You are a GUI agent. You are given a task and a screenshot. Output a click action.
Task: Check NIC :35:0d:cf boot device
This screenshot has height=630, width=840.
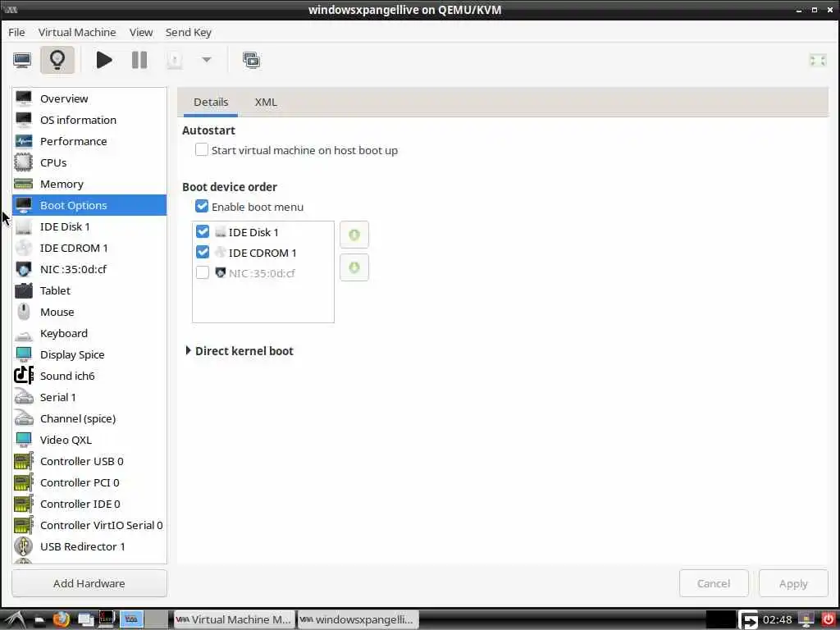click(203, 272)
